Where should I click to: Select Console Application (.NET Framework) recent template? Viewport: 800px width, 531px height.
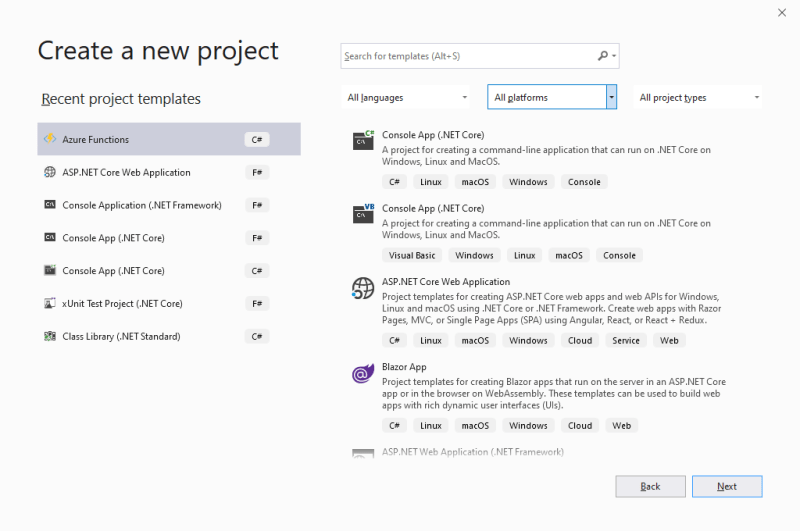pyautogui.click(x=169, y=205)
